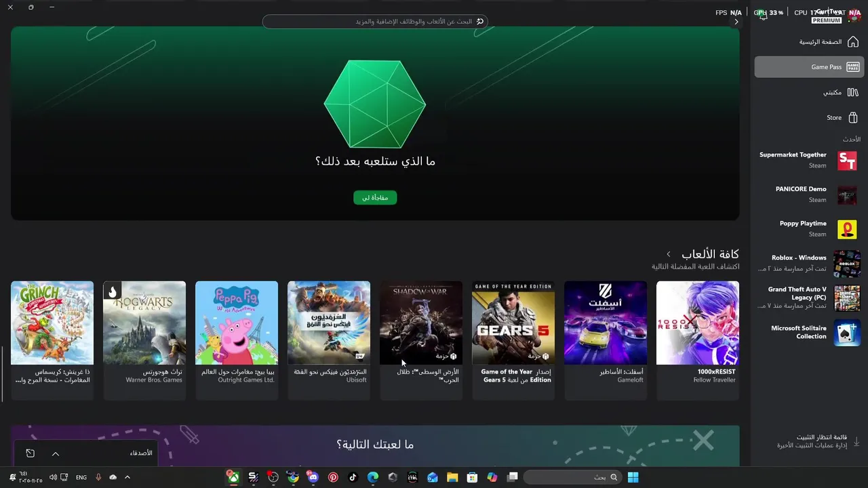Expand the Friends (الأصدقاء) panel chevron

click(x=56, y=453)
